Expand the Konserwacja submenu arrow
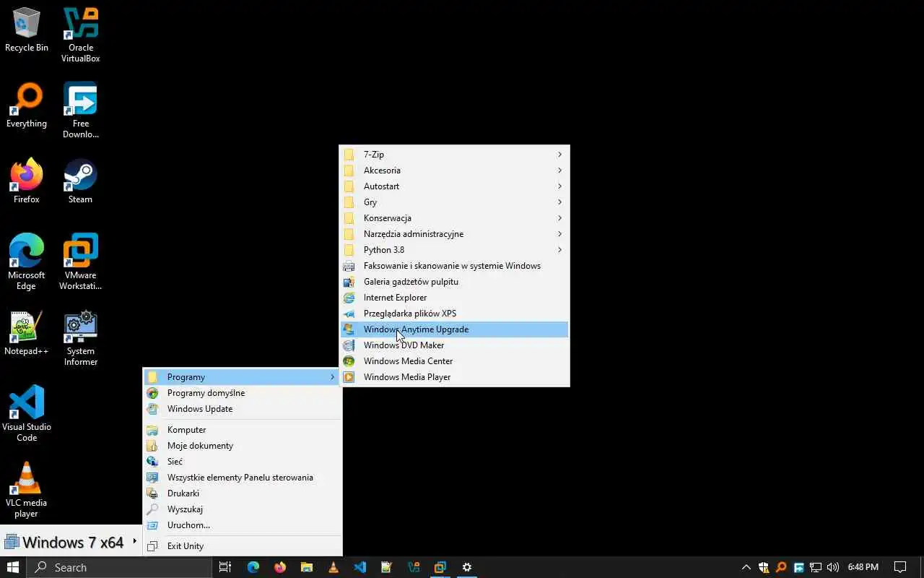 tap(559, 218)
